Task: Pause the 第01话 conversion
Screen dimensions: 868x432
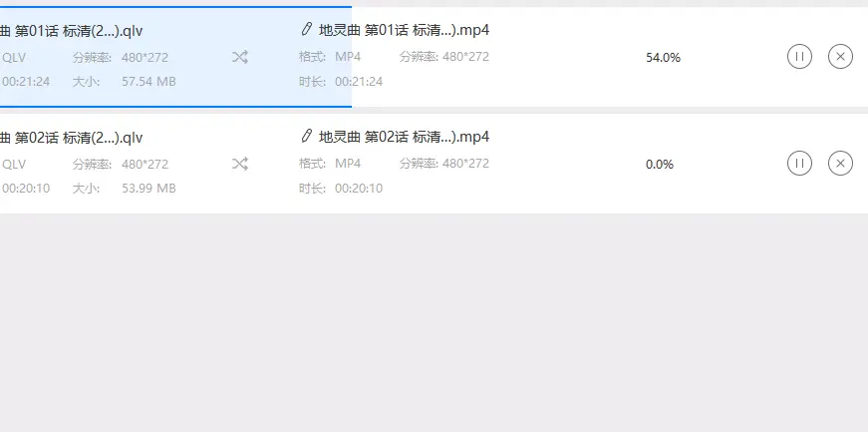Action: click(x=799, y=57)
